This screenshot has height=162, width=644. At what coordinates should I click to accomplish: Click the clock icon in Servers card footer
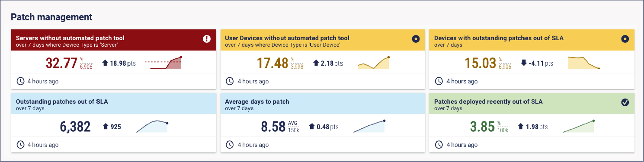point(20,81)
